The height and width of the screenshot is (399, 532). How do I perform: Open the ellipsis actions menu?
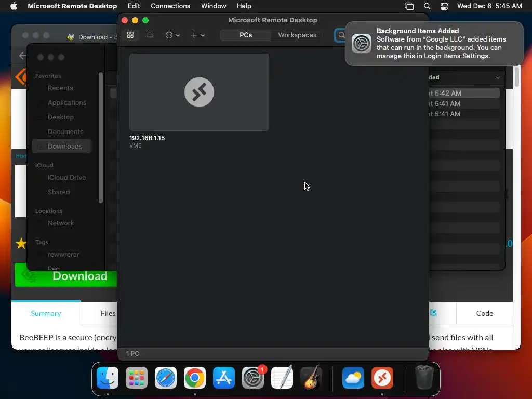click(172, 35)
